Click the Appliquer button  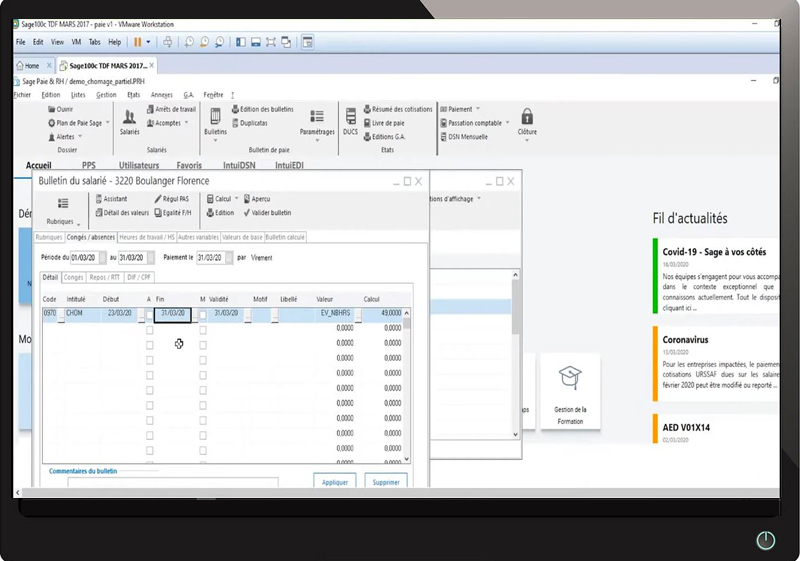point(335,481)
